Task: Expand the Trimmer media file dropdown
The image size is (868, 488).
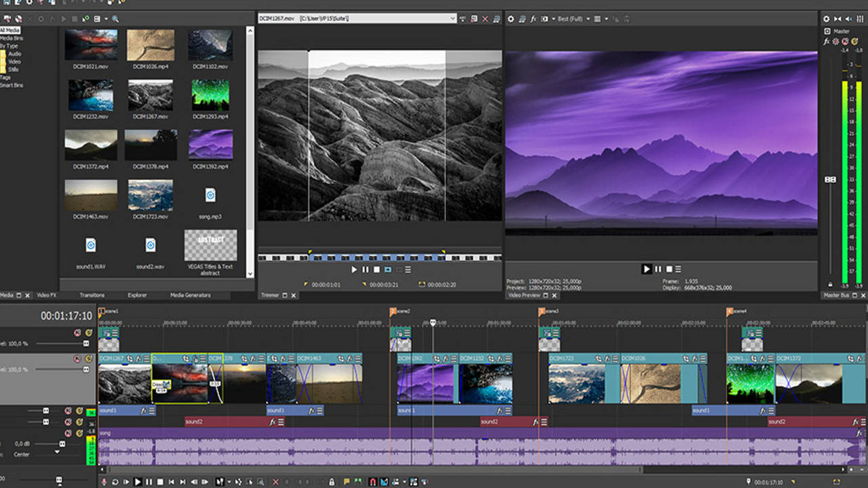Action: click(452, 18)
